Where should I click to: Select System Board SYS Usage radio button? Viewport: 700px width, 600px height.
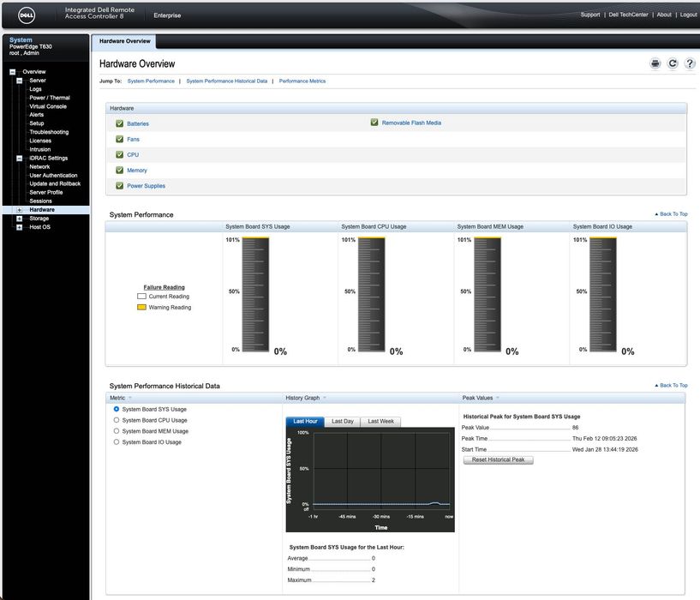116,409
